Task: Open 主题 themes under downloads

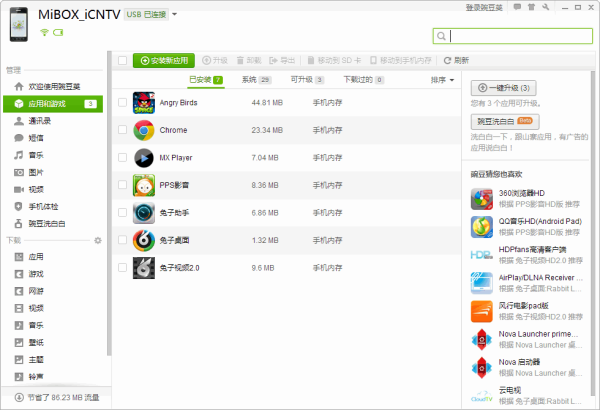Action: pos(53,359)
